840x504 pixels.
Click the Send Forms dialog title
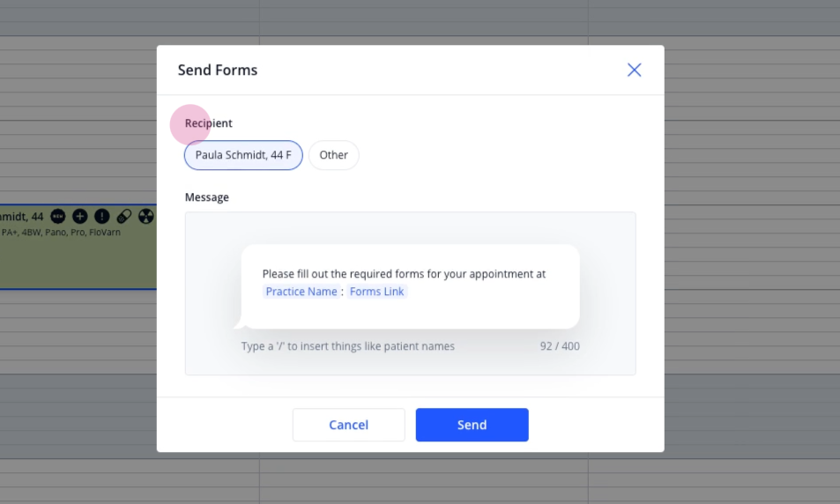218,70
